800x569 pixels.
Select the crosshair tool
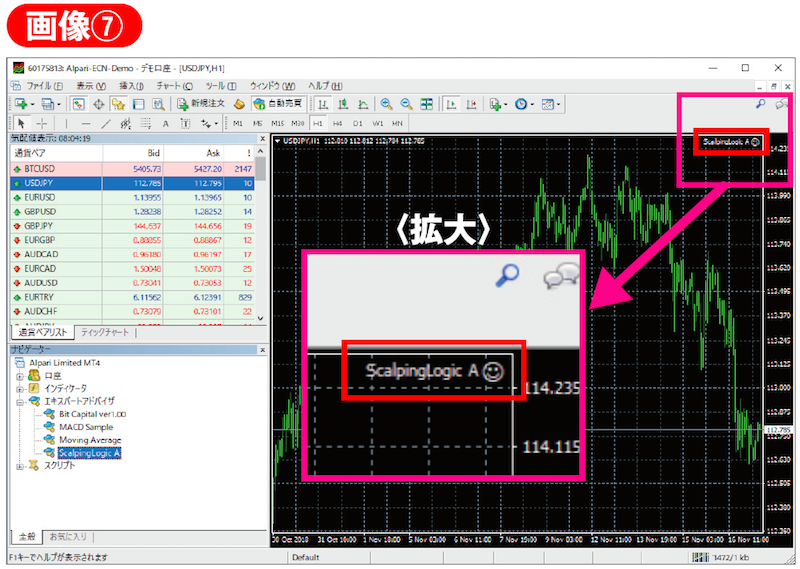click(42, 123)
